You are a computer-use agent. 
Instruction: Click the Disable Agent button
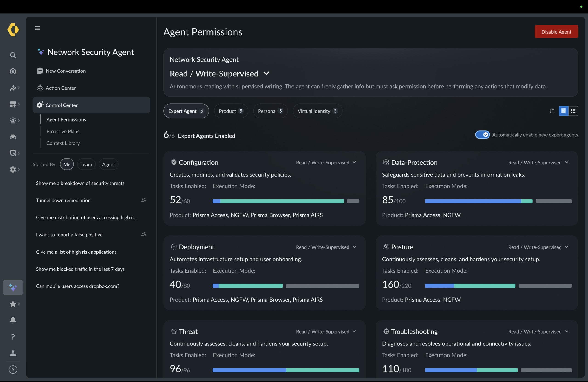tap(556, 32)
